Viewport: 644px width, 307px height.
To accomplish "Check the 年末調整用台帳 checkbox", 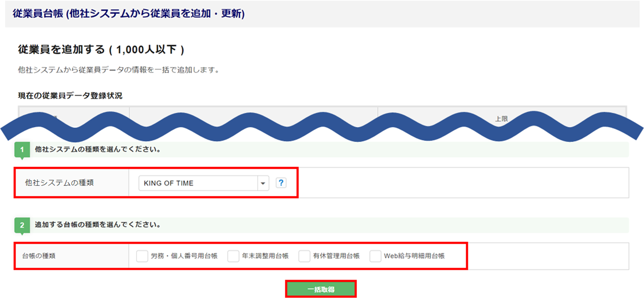I will pyautogui.click(x=233, y=256).
